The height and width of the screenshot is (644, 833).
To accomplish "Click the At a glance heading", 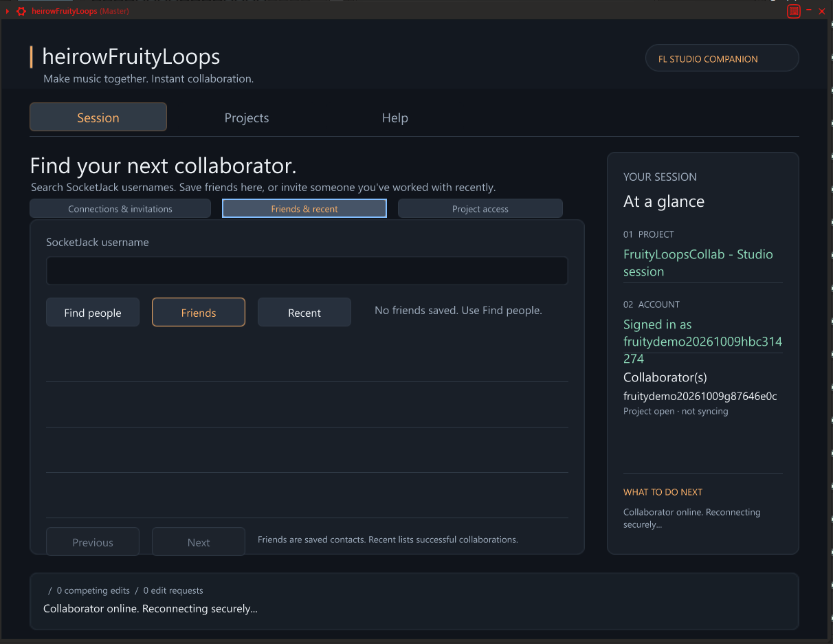I will 664,201.
